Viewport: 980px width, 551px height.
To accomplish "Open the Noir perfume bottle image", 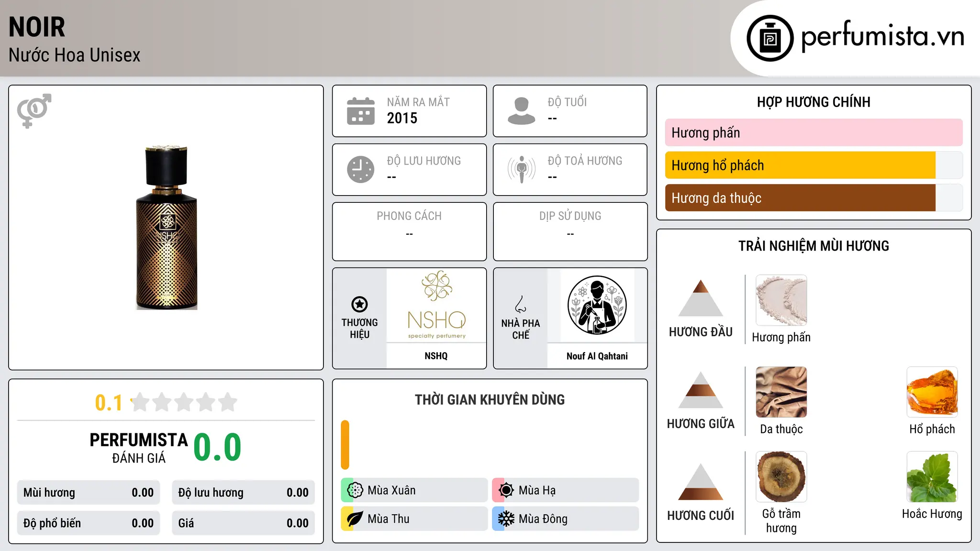I will 167,228.
